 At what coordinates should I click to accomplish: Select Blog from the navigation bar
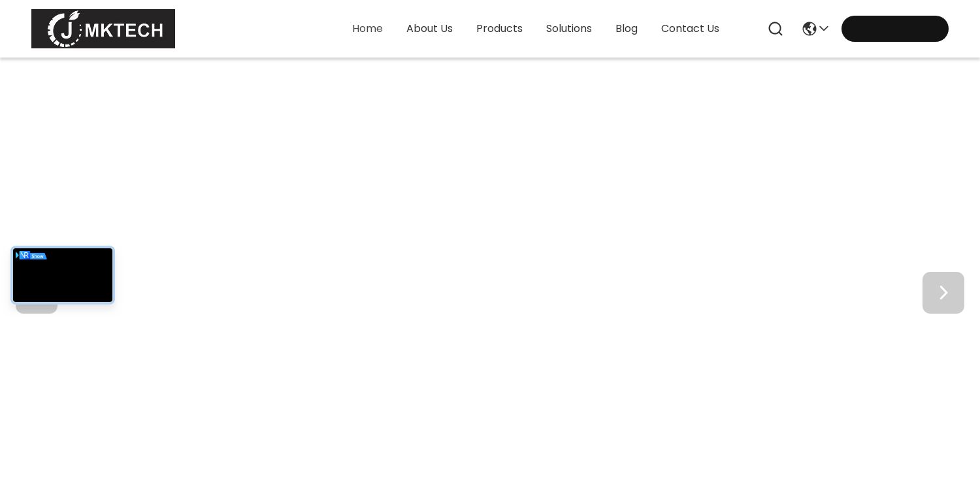[627, 29]
